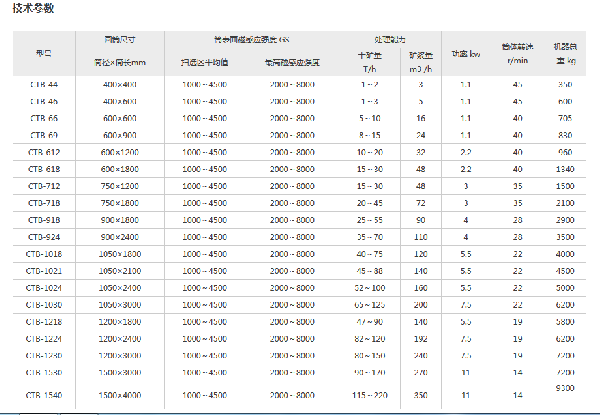Screen dimensions: 600x415
Task: Select the 750×1800 dimension value
Action: 120,203
